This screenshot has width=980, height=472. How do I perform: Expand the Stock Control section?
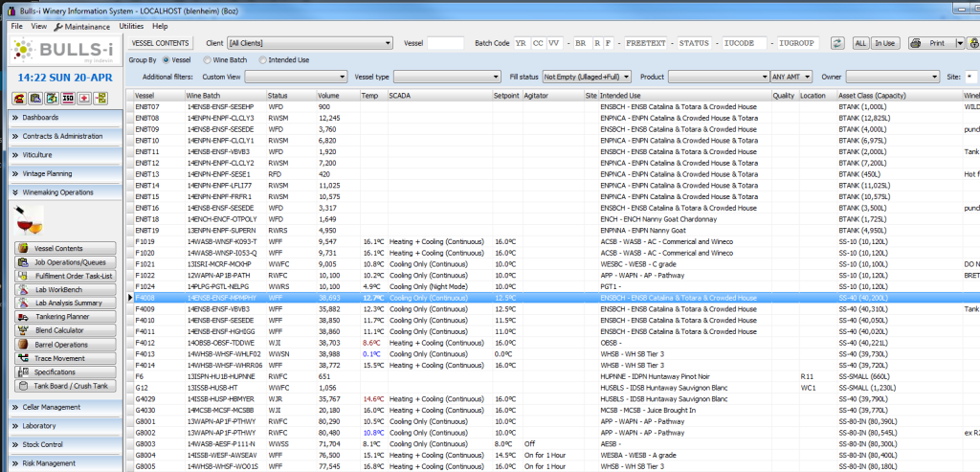[65, 444]
